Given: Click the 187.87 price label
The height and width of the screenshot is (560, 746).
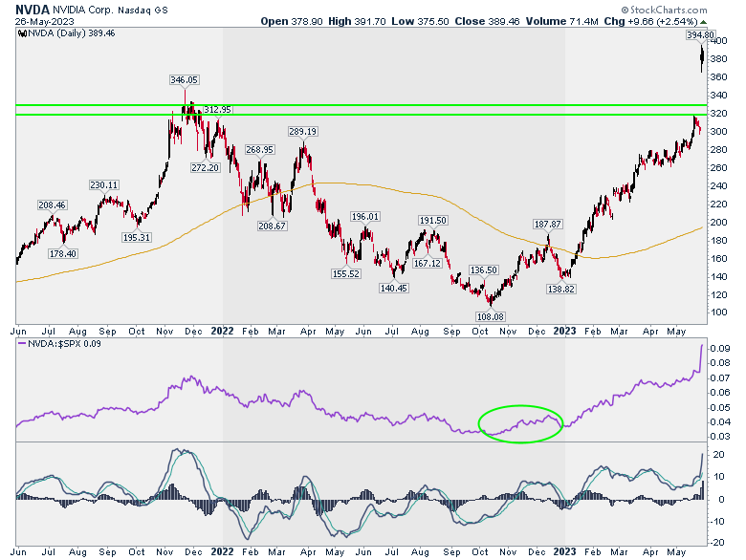Looking at the screenshot, I should tap(548, 224).
